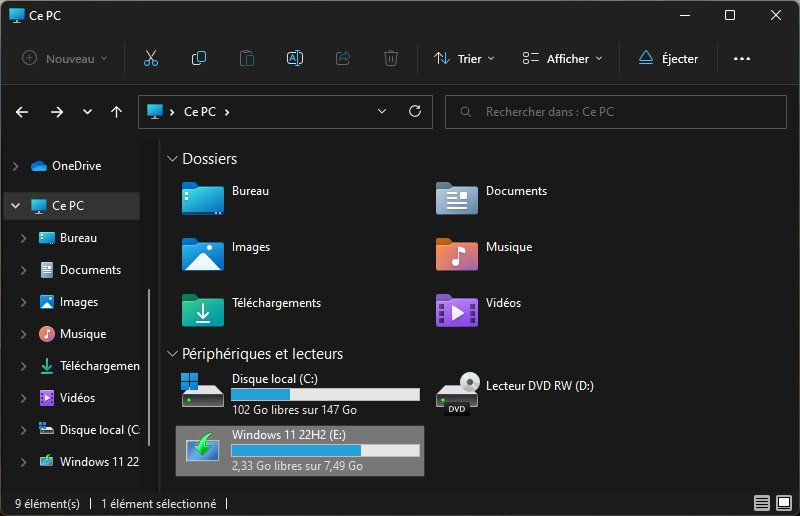The image size is (800, 516).
Task: Click the Éjecter button
Action: 668,59
